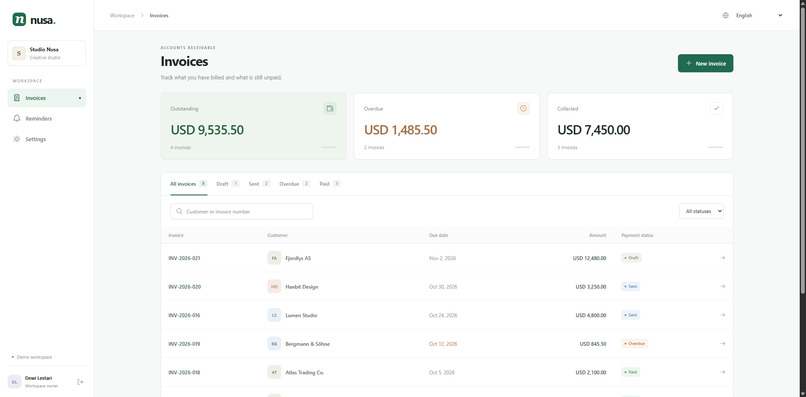Click the arrow on INV-2026-020 row
Screen dimensions: 806x397
[x=722, y=286]
